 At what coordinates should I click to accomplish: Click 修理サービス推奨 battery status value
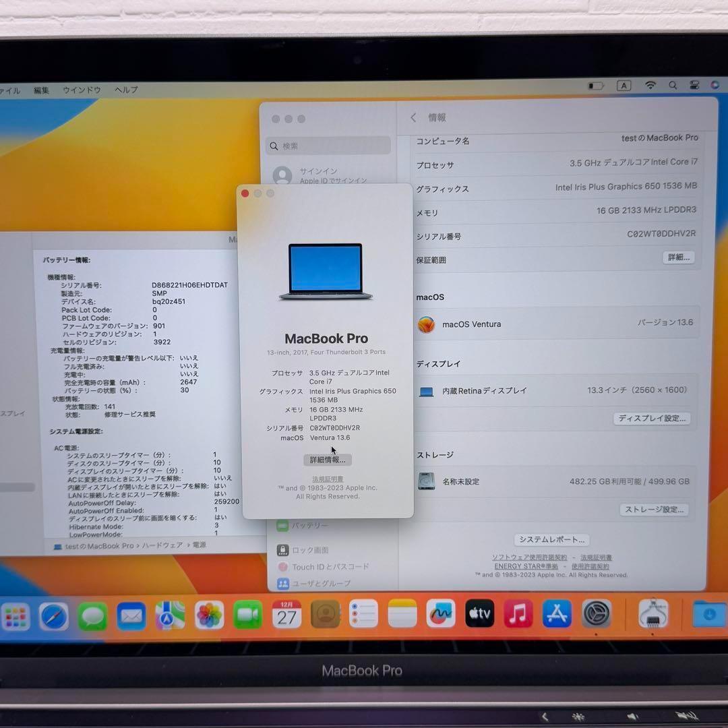tap(130, 414)
